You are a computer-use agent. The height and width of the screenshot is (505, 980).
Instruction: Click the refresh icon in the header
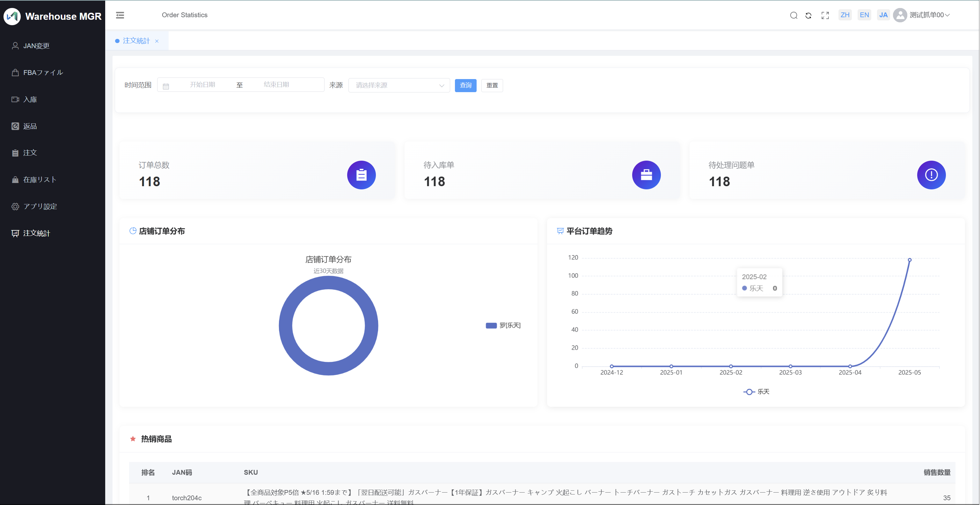pos(808,15)
